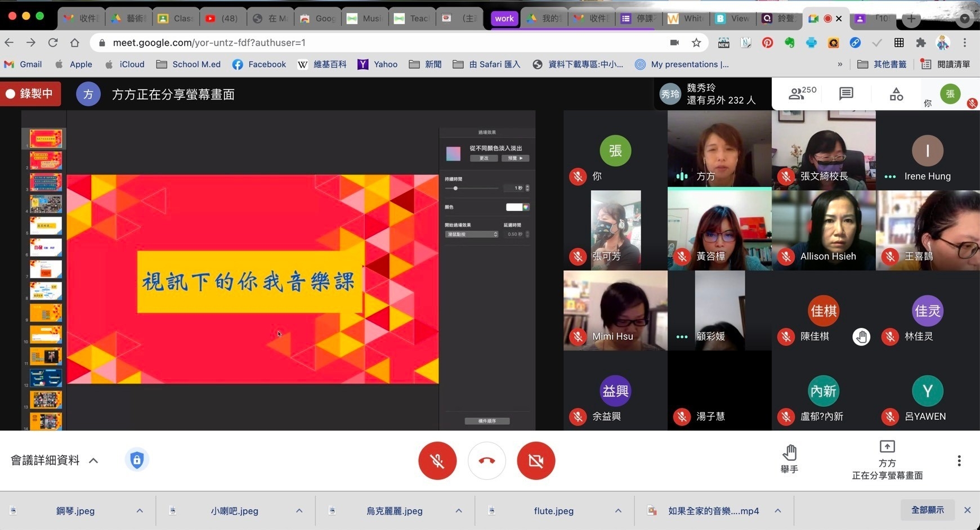Open the School M.ed bookmarks folder
The height and width of the screenshot is (530, 980).
(189, 64)
